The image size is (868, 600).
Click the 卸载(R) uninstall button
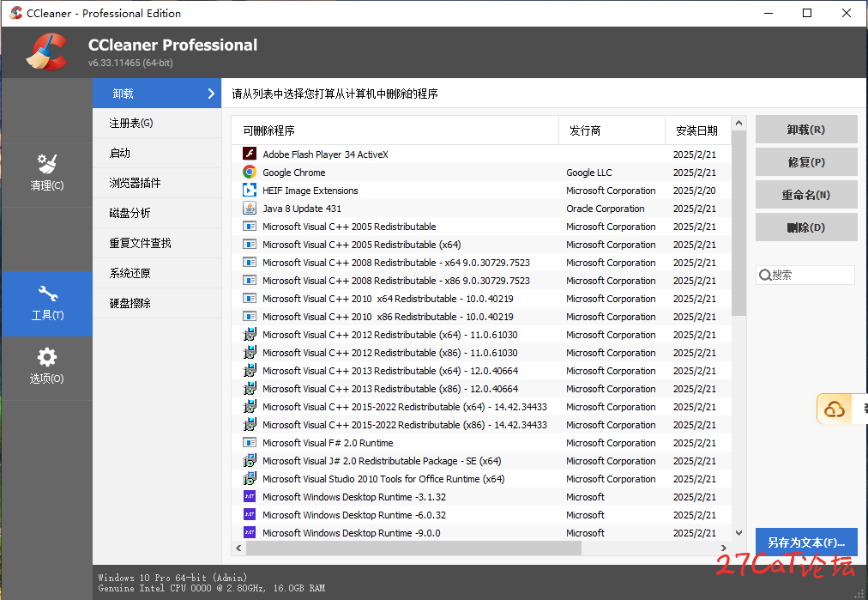[806, 130]
